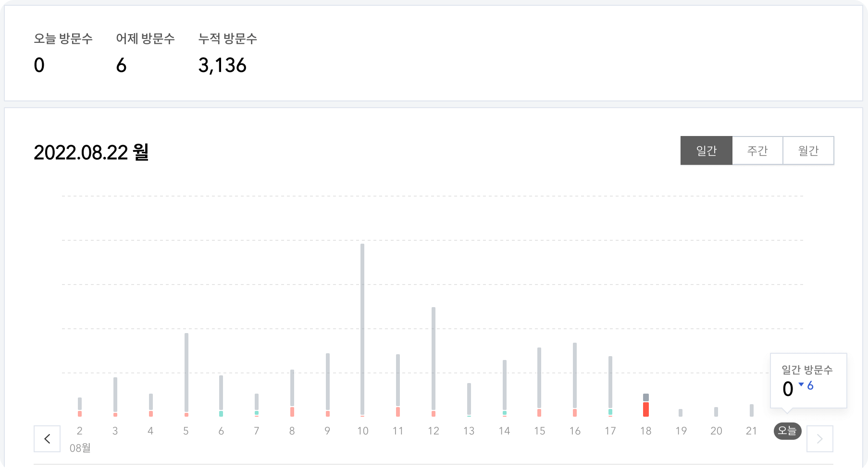The height and width of the screenshot is (471, 868).
Task: Click the right arrow to view later dates
Action: tap(819, 439)
